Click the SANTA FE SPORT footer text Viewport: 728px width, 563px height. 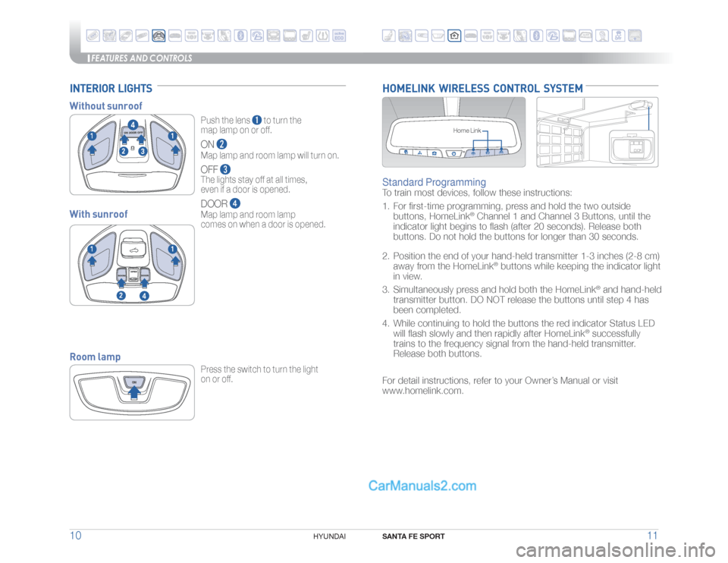tap(413, 536)
